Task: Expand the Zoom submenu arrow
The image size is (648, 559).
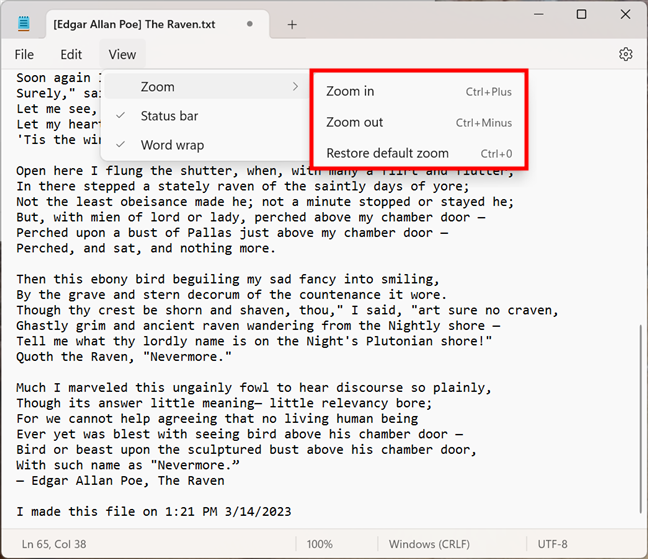Action: click(x=295, y=86)
